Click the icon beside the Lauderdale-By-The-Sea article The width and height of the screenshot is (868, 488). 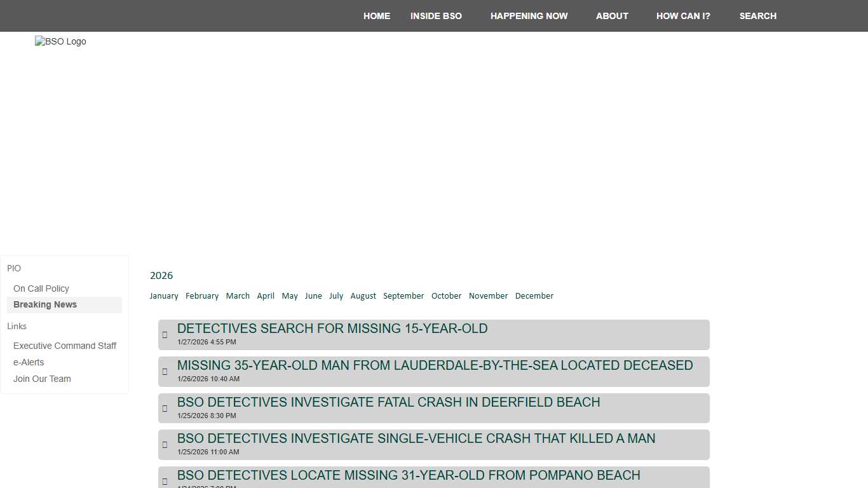pyautogui.click(x=165, y=372)
